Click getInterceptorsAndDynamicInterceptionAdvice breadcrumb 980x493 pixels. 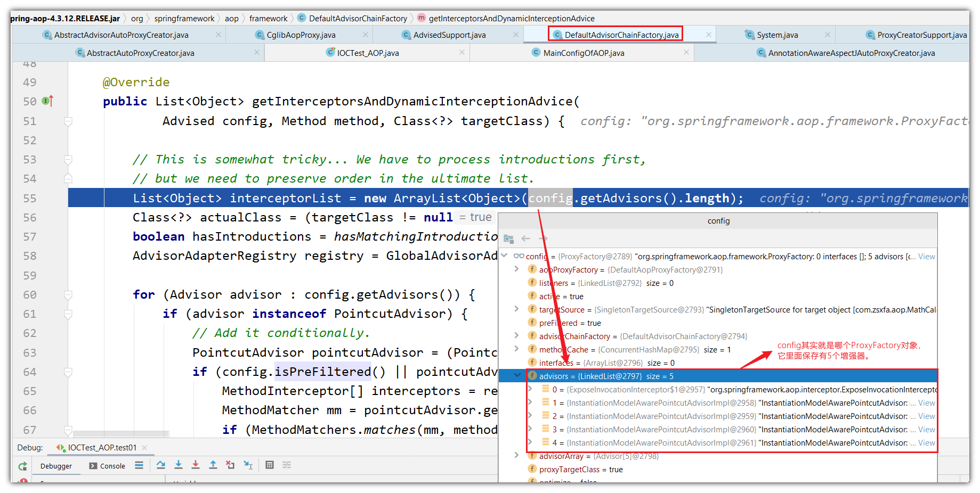tap(512, 19)
